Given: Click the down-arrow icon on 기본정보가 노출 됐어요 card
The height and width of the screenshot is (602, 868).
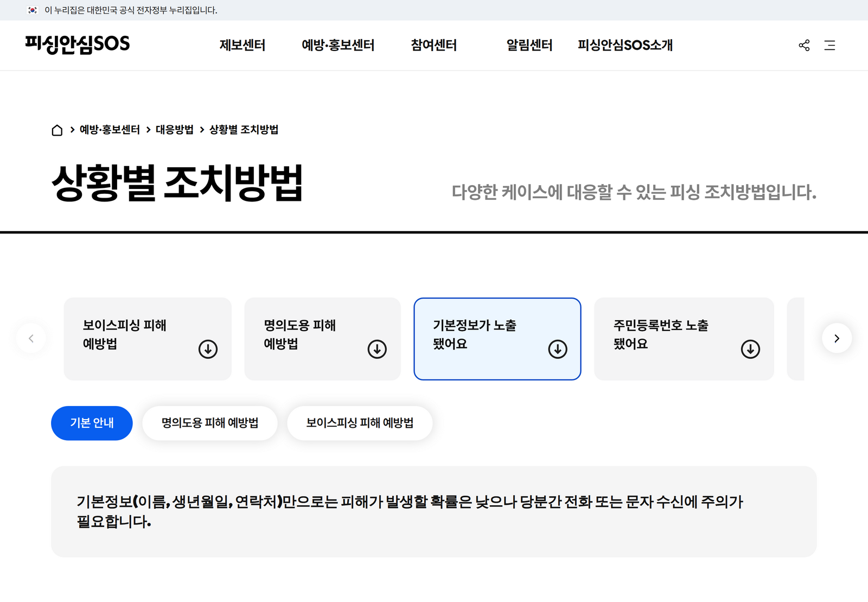Looking at the screenshot, I should [x=558, y=349].
